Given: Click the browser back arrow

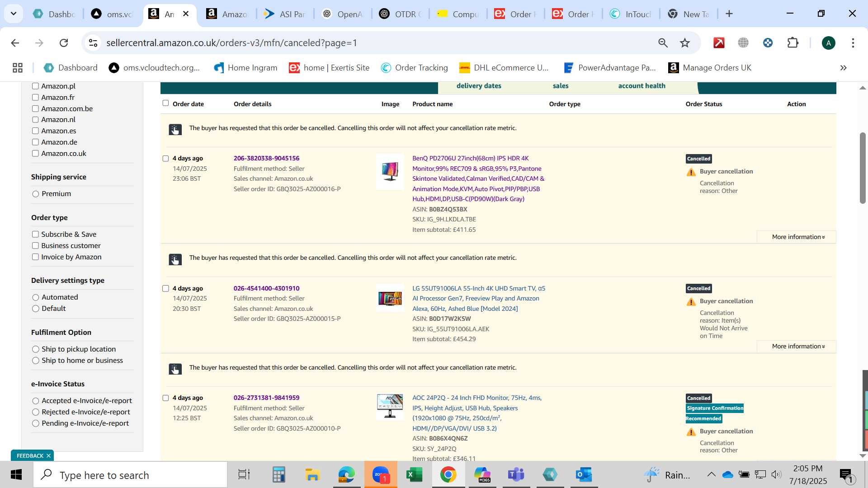Looking at the screenshot, I should (x=15, y=43).
